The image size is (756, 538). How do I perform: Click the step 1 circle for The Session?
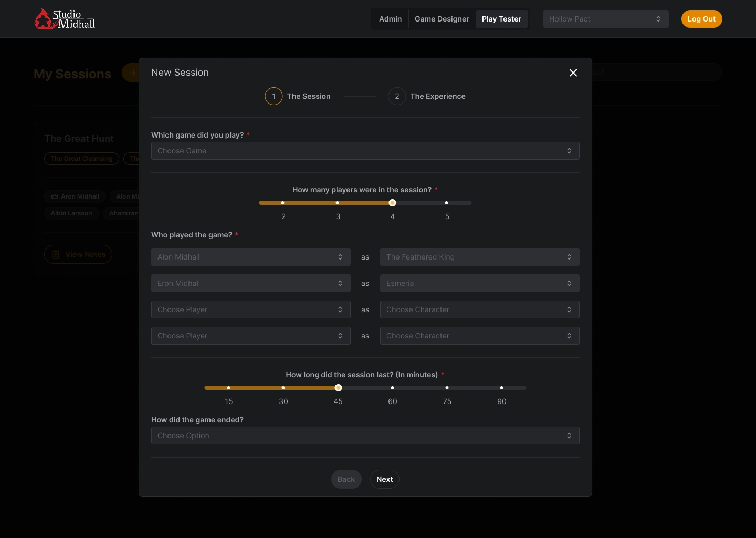tap(273, 96)
